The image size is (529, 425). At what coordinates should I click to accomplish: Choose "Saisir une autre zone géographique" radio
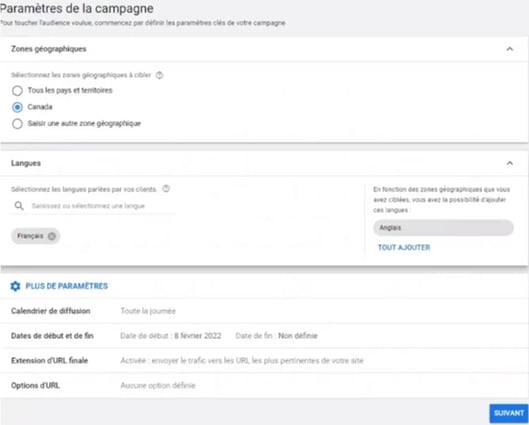(17, 124)
